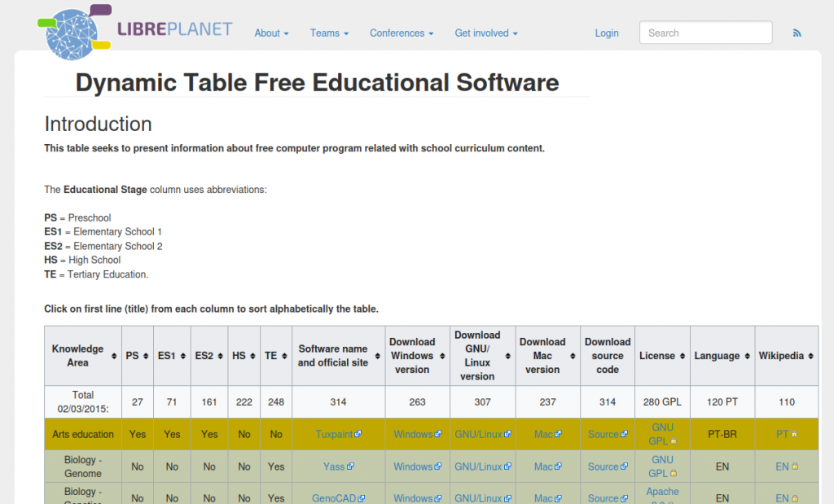
Task: Open Tuxpaint Source code link
Action: pyautogui.click(x=608, y=434)
